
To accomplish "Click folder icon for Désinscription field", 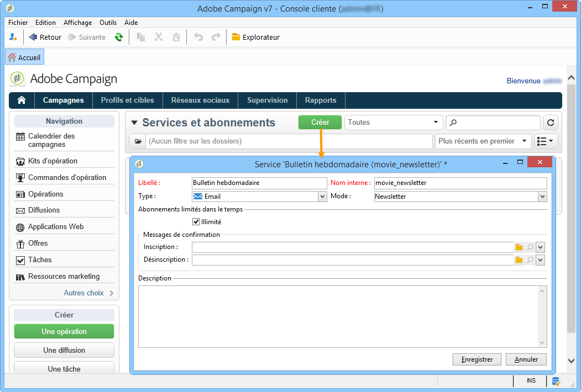I will pyautogui.click(x=519, y=260).
